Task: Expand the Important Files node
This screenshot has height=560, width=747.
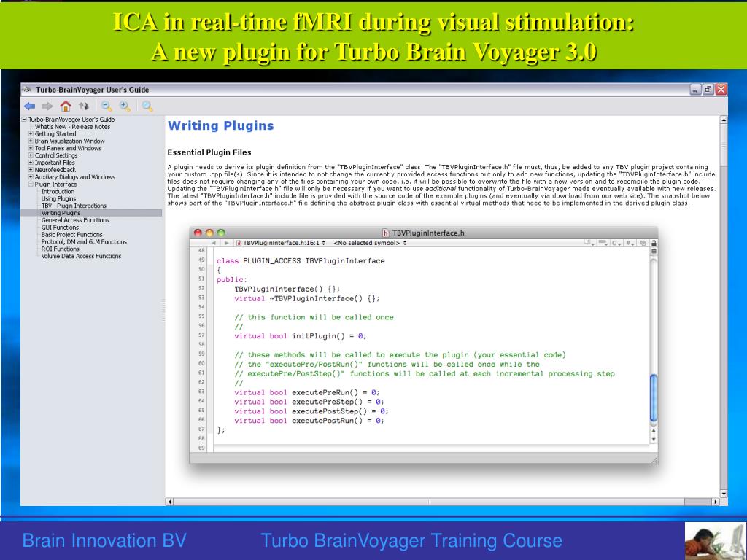Action: (x=31, y=163)
